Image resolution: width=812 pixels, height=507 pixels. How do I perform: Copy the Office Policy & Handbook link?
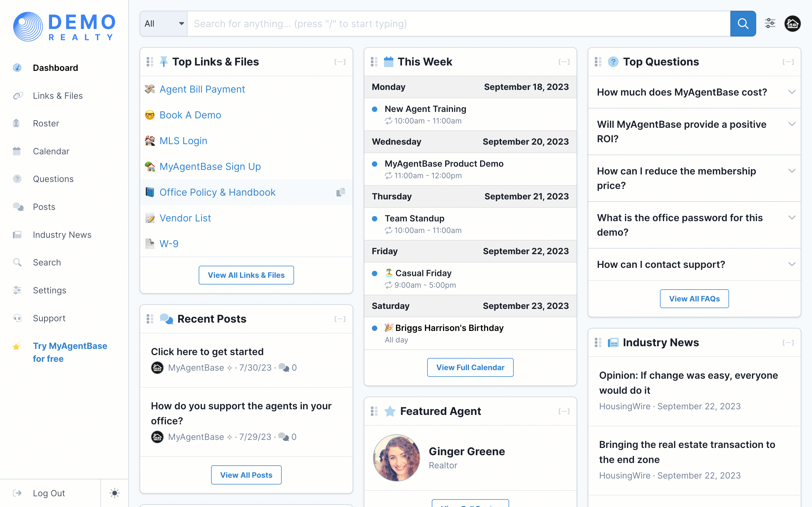(x=340, y=192)
